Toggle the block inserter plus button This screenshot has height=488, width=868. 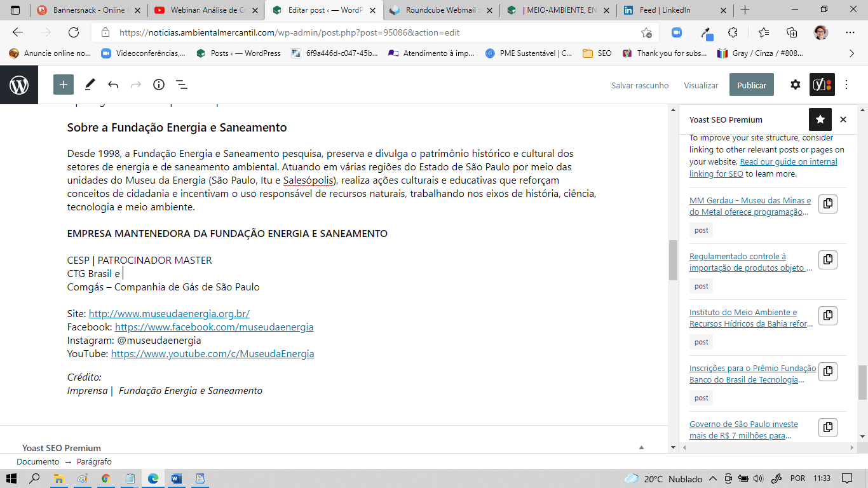click(x=64, y=85)
